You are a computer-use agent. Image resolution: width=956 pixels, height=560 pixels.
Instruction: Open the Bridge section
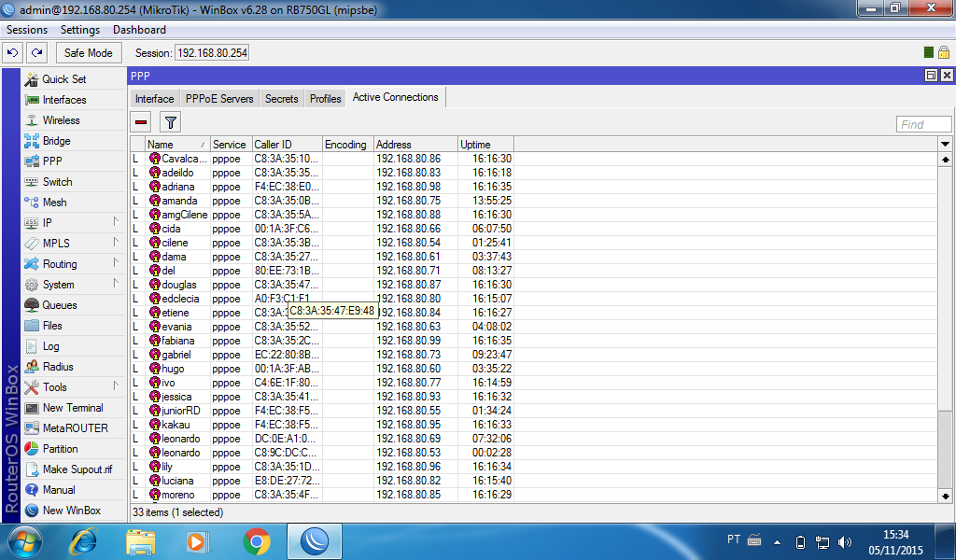[73, 141]
